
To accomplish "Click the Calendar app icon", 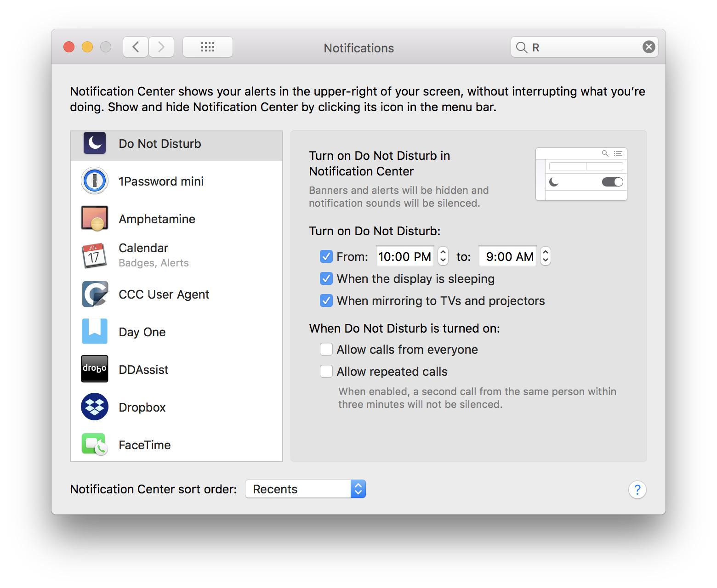I will click(x=95, y=256).
